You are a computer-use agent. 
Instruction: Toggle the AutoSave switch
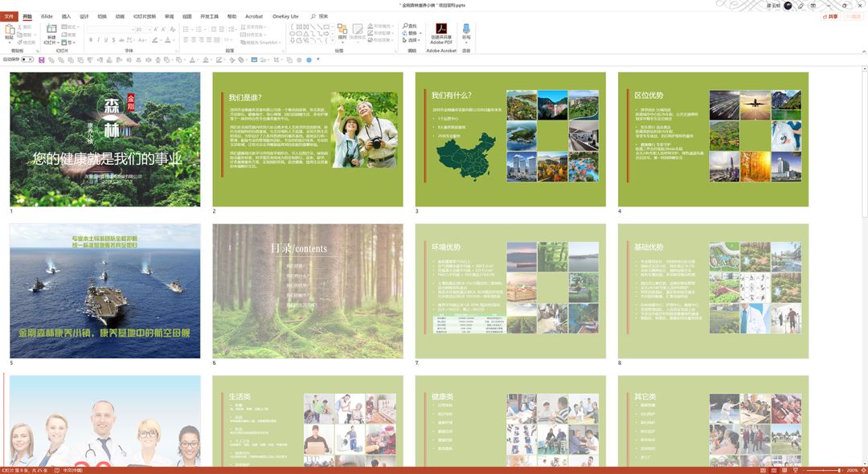coord(27,59)
